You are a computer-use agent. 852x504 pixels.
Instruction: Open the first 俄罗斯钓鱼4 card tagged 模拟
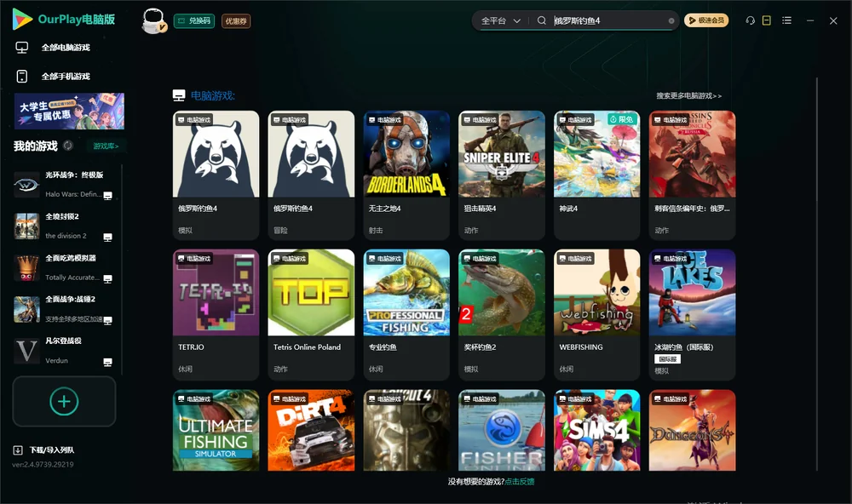point(216,175)
